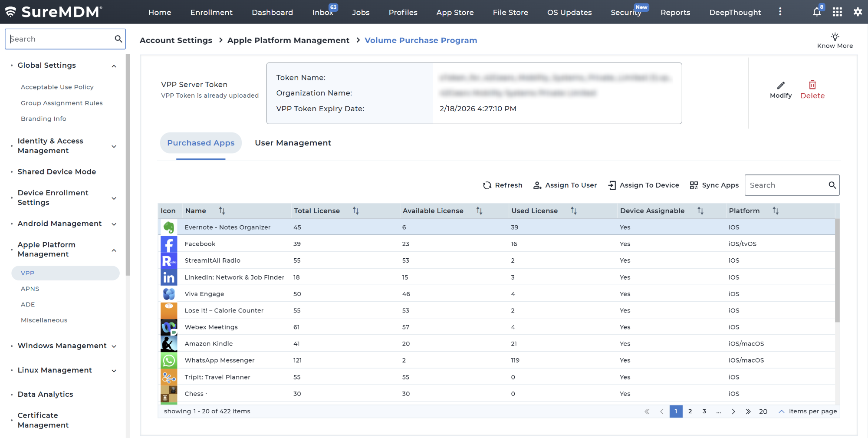
Task: Click the Refresh button
Action: pos(503,185)
